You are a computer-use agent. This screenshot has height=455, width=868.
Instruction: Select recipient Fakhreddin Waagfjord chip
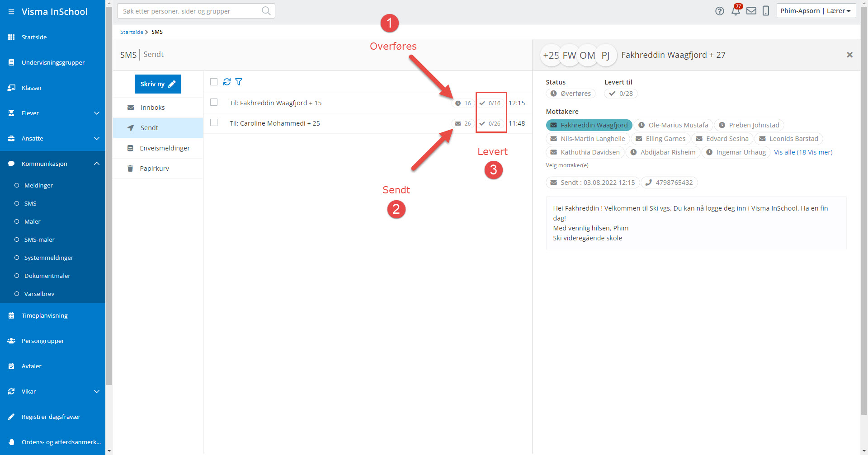pos(589,125)
